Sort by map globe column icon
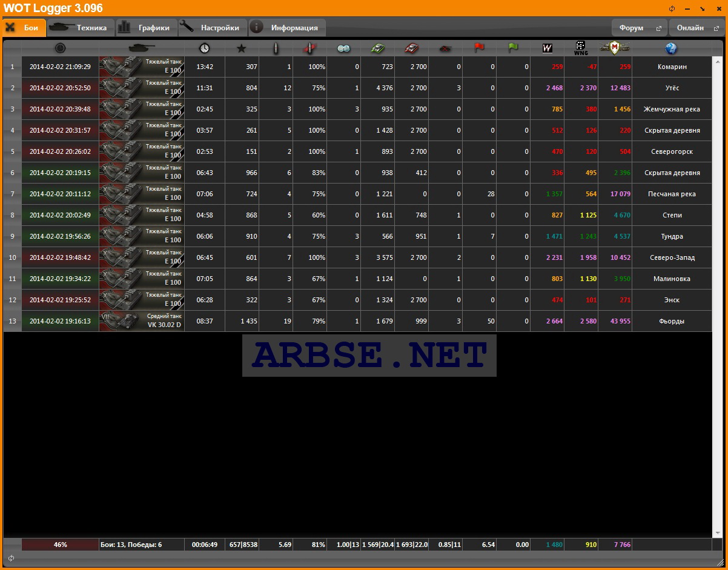This screenshot has height=570, width=728. coord(670,48)
